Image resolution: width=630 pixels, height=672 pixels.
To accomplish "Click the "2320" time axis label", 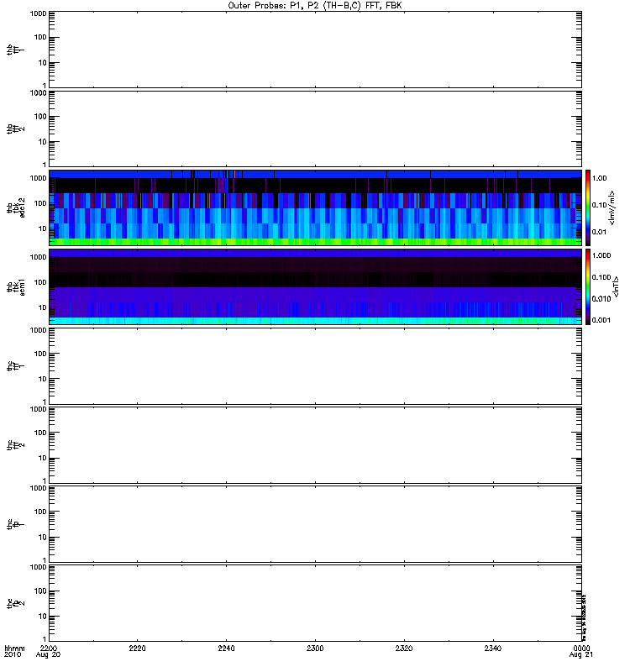I will click(404, 648).
